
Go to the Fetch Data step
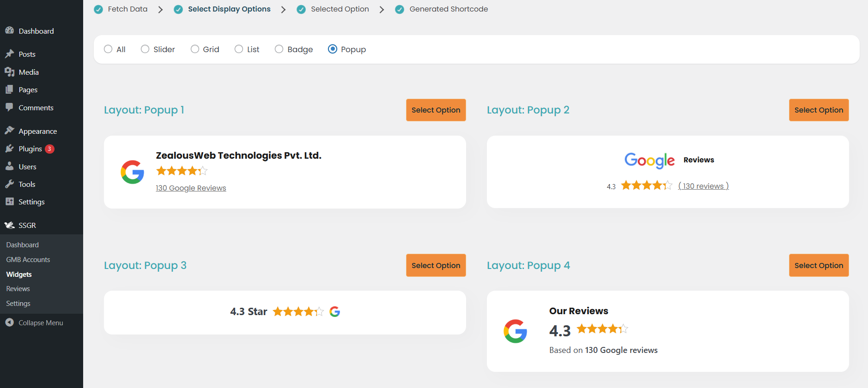(127, 9)
